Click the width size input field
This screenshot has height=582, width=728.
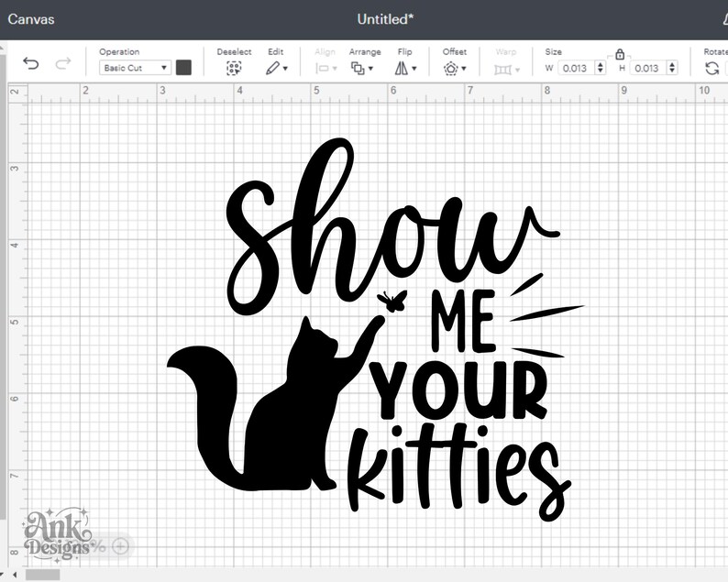click(576, 68)
